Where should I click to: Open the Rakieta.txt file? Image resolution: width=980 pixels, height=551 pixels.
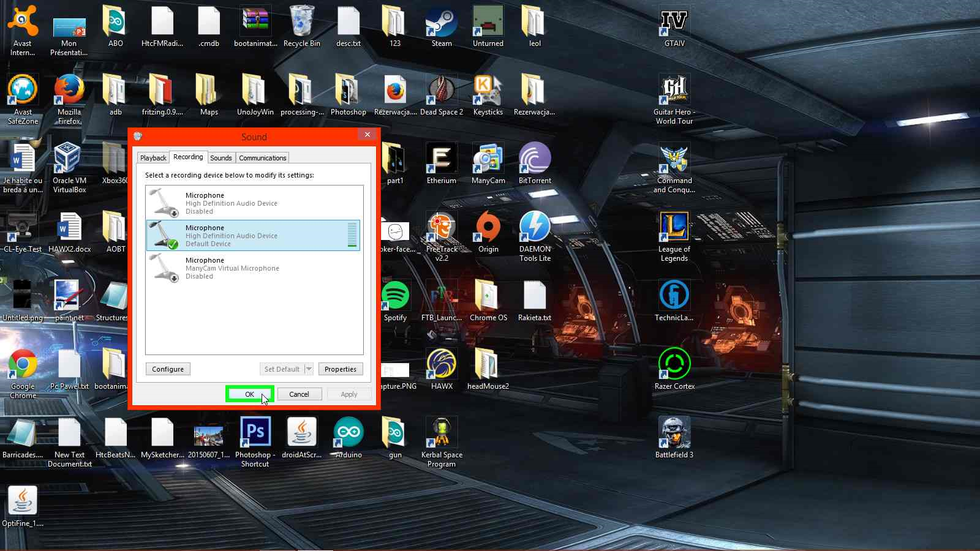coord(535,300)
